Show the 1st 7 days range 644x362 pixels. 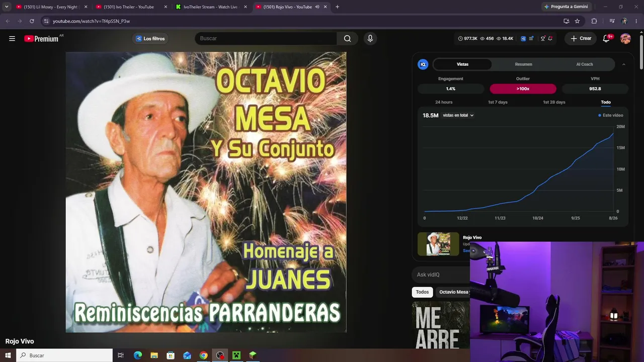tap(498, 102)
